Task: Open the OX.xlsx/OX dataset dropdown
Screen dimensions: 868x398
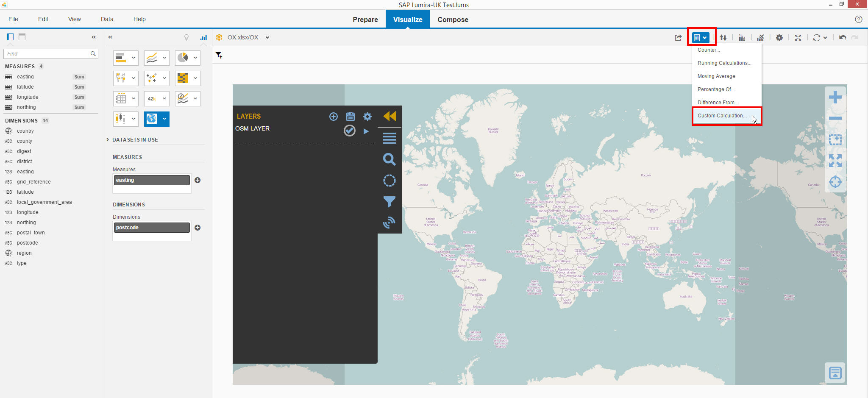Action: pyautogui.click(x=267, y=37)
